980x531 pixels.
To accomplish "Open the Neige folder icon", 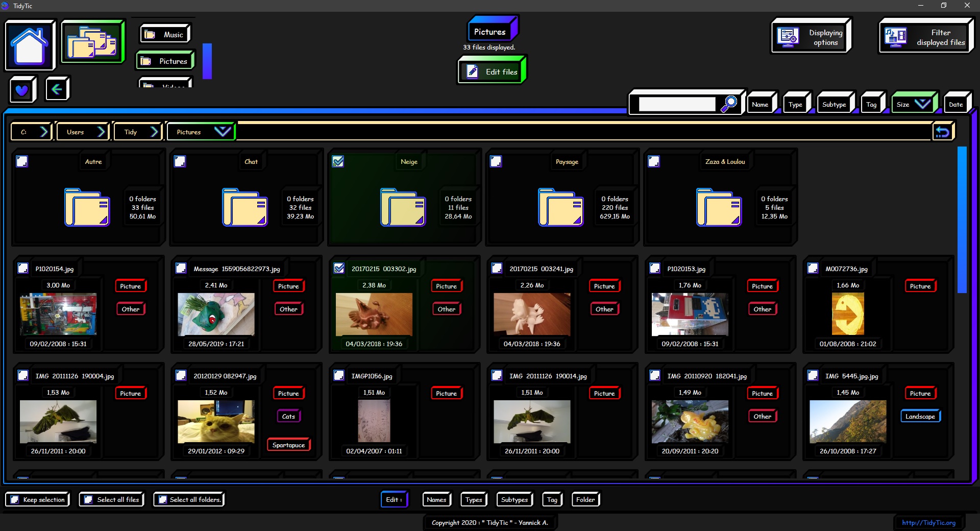I will coord(403,207).
